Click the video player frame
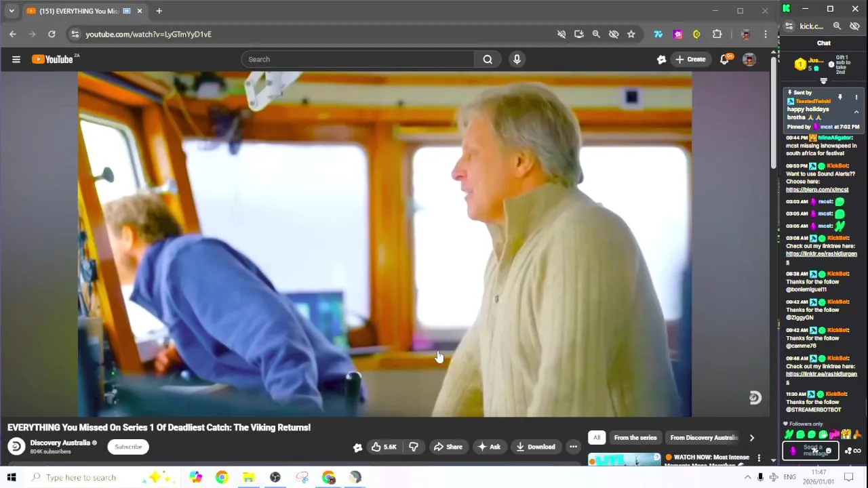 384,244
